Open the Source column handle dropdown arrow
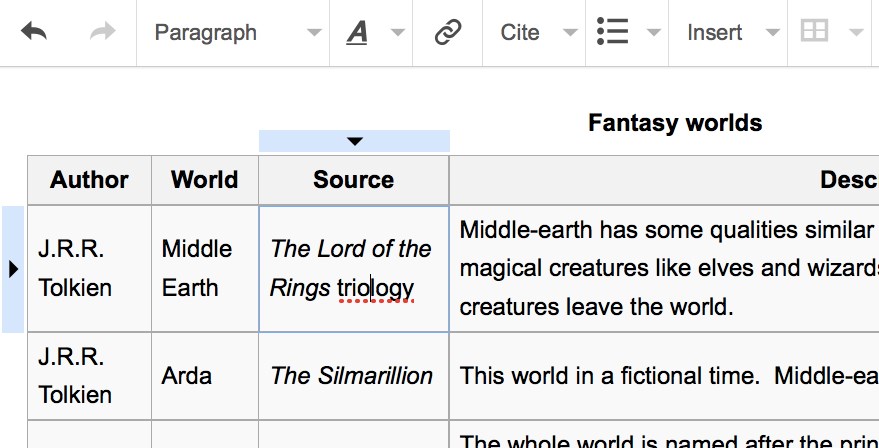879x448 pixels. coord(354,141)
